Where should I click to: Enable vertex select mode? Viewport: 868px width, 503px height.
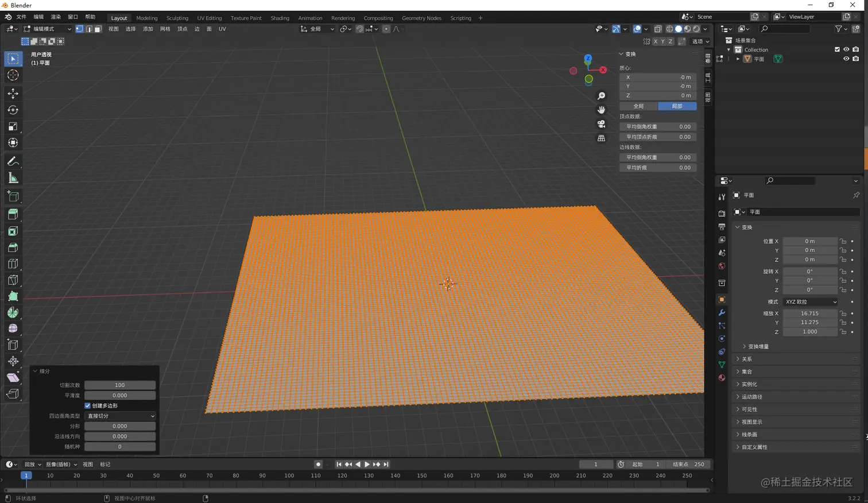80,29
